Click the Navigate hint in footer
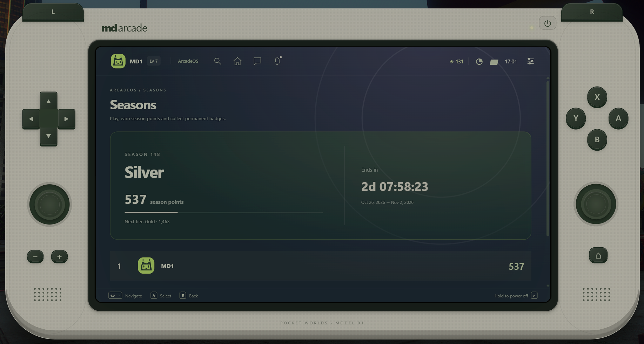Image resolution: width=644 pixels, height=344 pixels. tap(125, 296)
